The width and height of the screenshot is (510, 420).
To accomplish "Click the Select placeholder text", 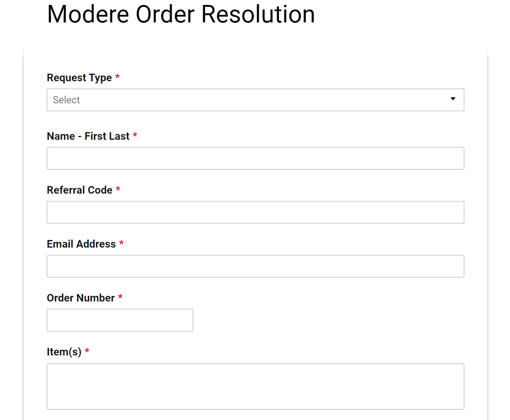I will point(66,100).
